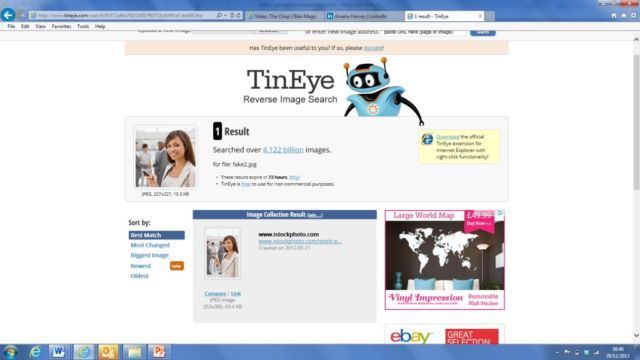This screenshot has width=640, height=360.
Task: Open PowerPoint from taskbar
Action: point(158,352)
